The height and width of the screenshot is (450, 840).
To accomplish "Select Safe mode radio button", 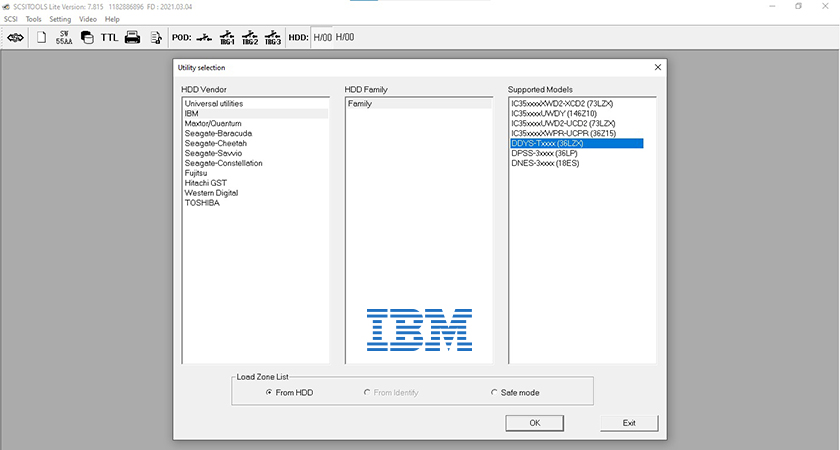I will point(515,393).
